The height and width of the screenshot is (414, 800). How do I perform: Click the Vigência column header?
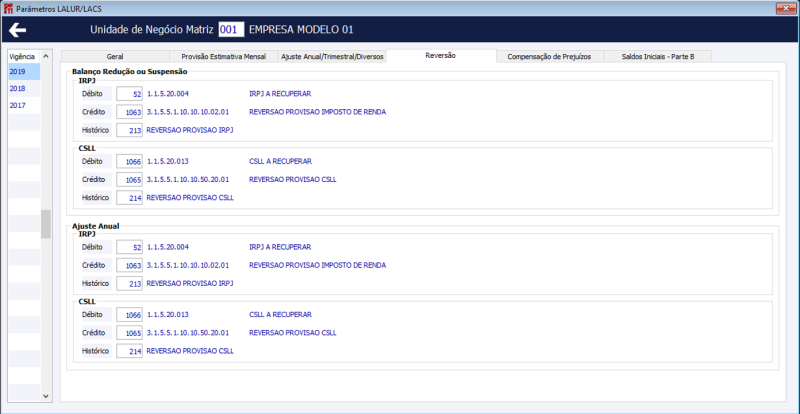coord(24,56)
